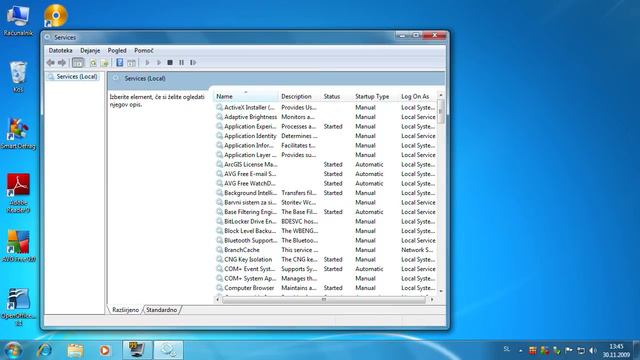Select the Block Level Backup service

325,231
